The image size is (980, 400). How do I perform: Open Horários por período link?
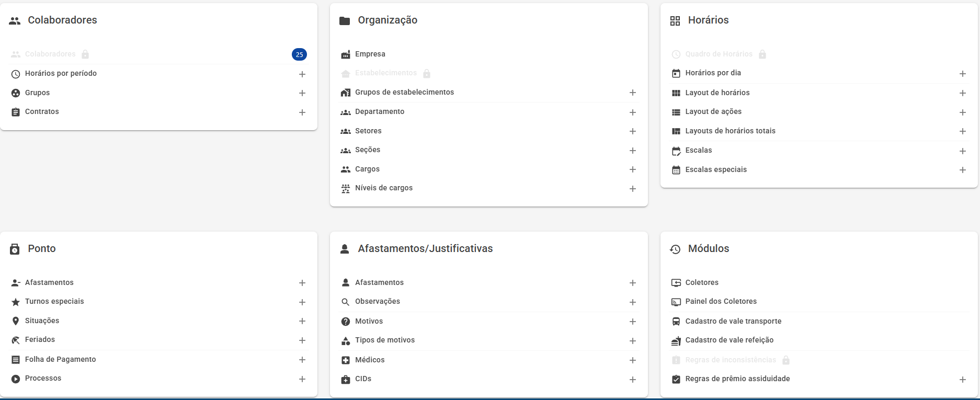pyautogui.click(x=61, y=73)
